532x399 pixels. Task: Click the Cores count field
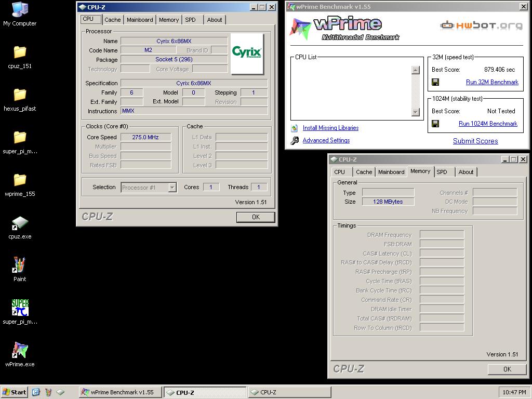click(211, 187)
